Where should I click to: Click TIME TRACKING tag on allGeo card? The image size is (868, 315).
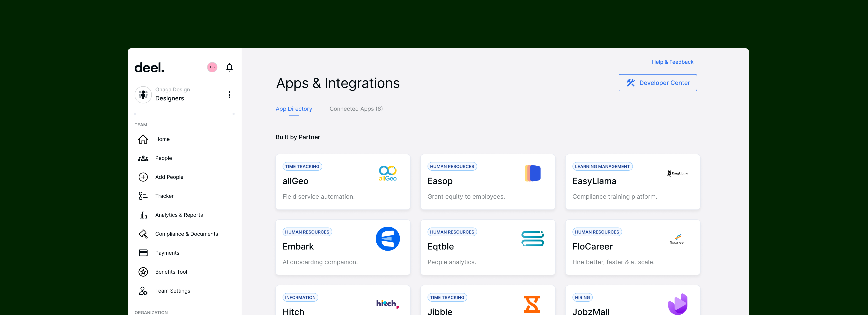click(x=302, y=167)
